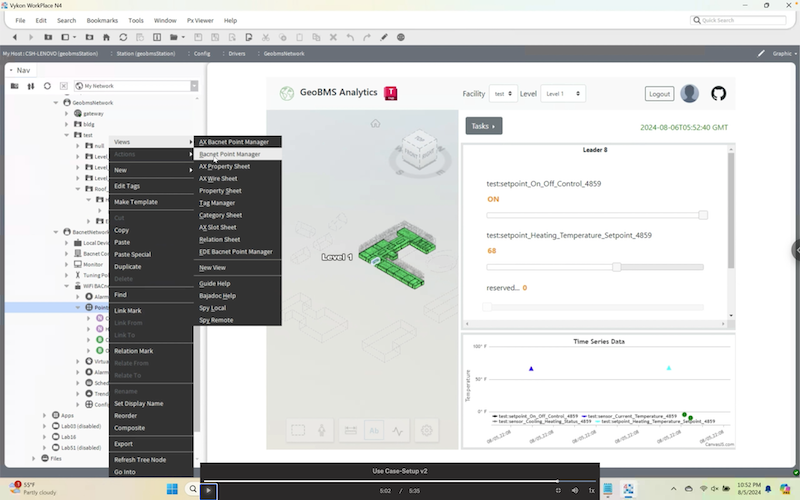Click the user avatar in GeoBMS header
Image resolution: width=800 pixels, height=500 pixels.
tap(689, 93)
